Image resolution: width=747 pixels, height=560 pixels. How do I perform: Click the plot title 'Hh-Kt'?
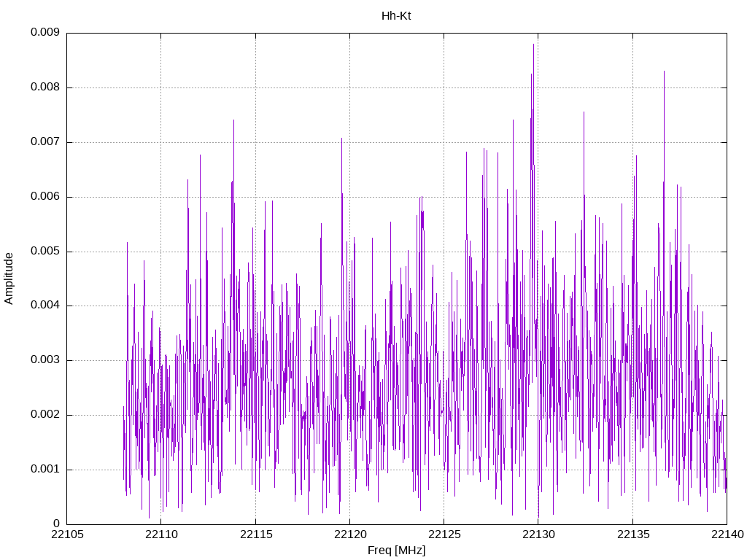(396, 16)
